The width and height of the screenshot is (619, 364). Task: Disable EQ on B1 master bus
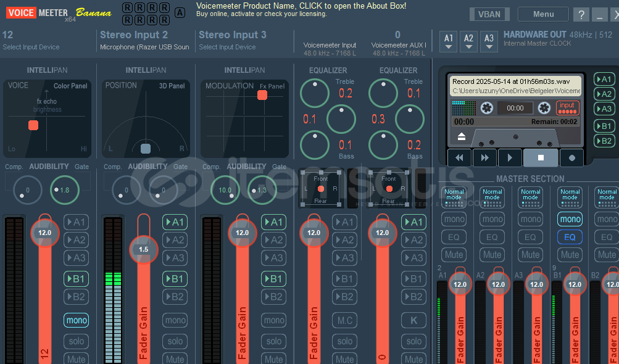click(570, 237)
